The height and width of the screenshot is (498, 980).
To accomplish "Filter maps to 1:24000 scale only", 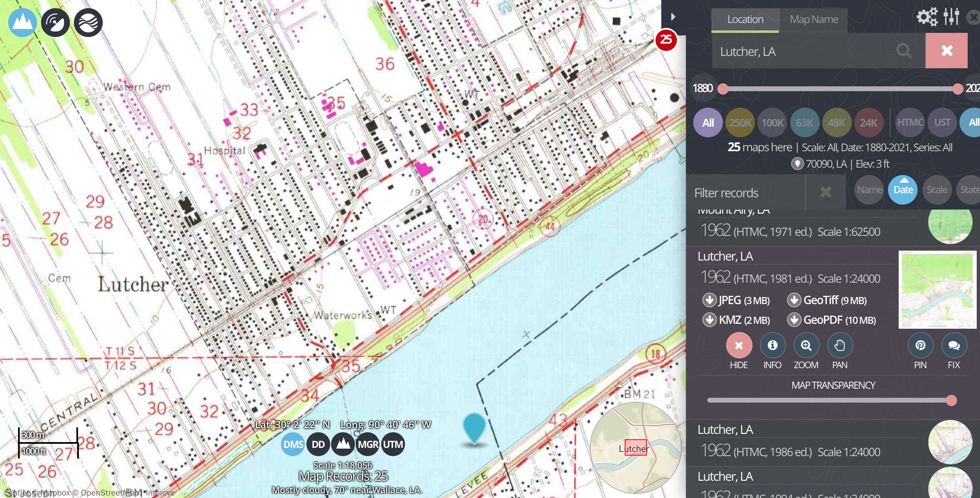I will click(868, 122).
